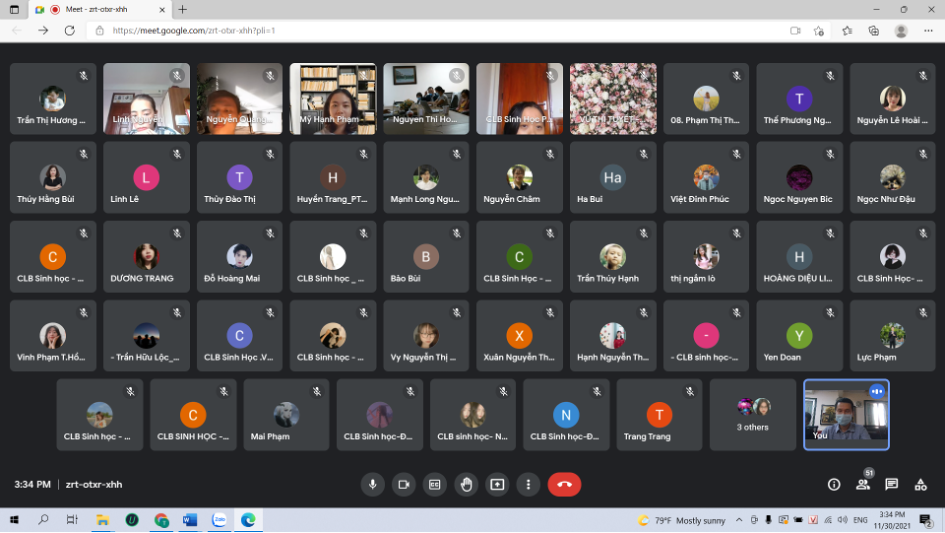Open a new browser tab

(183, 9)
